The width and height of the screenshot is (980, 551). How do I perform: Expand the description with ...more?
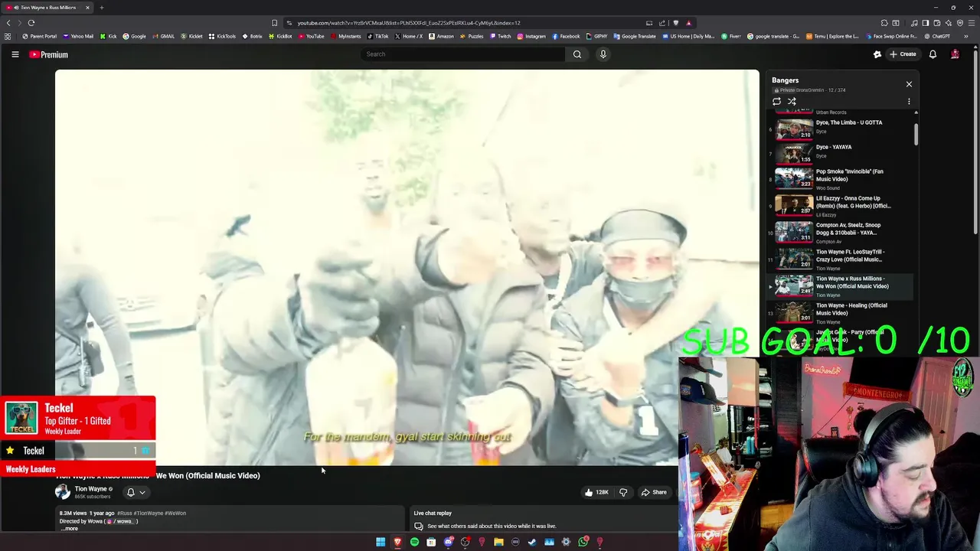tap(69, 528)
